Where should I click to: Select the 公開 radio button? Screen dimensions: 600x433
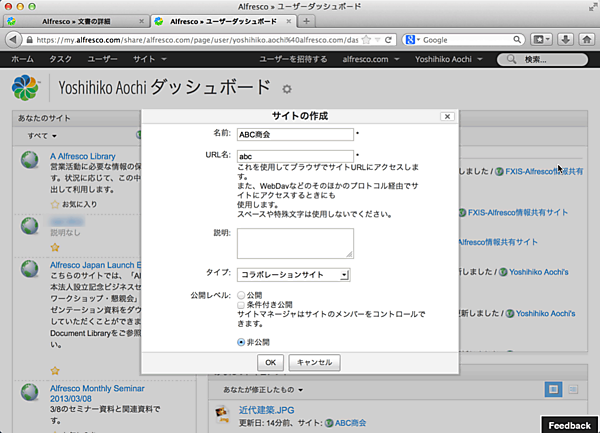click(241, 296)
